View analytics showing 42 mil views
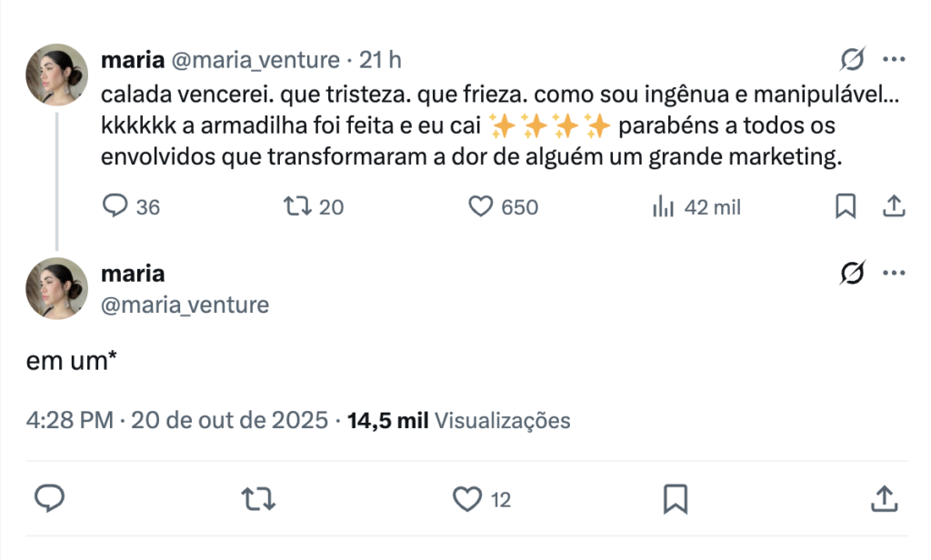The image size is (931, 560). (663, 207)
